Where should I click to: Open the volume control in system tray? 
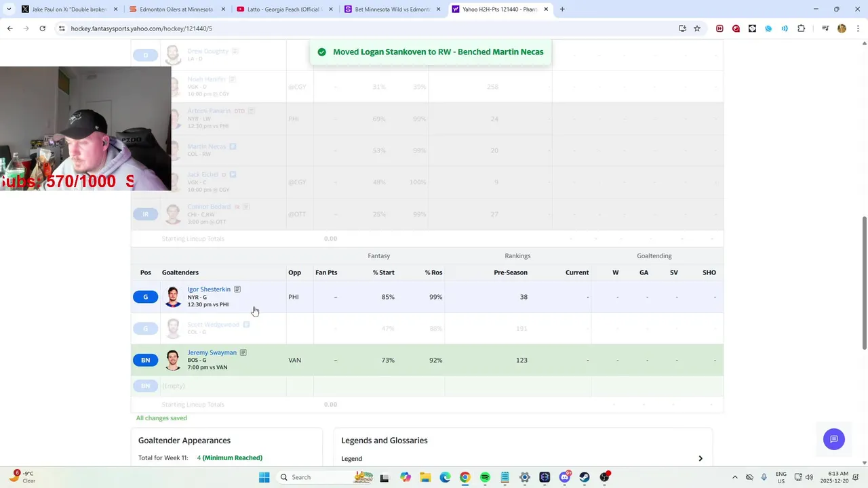click(x=809, y=477)
